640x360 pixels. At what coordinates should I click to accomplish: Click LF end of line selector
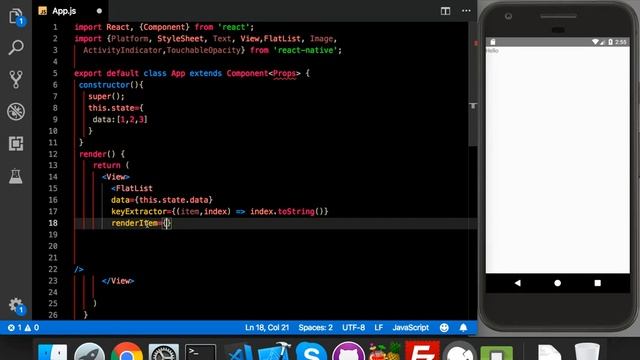(378, 327)
